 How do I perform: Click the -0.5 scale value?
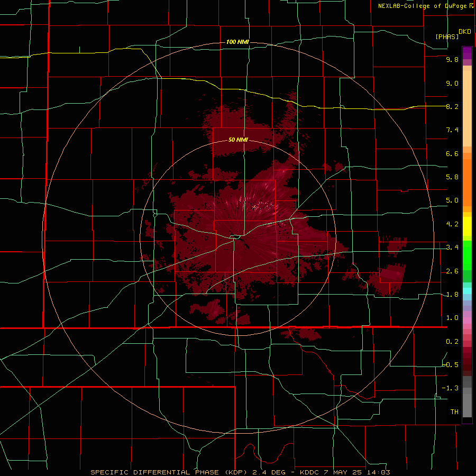pos(450,364)
